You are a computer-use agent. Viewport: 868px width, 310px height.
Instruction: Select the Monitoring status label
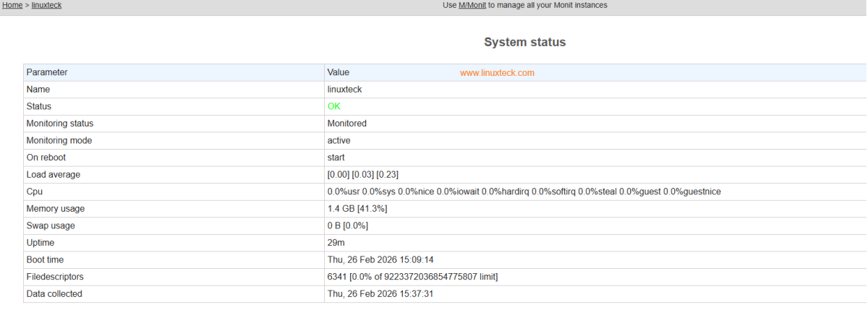tap(60, 124)
